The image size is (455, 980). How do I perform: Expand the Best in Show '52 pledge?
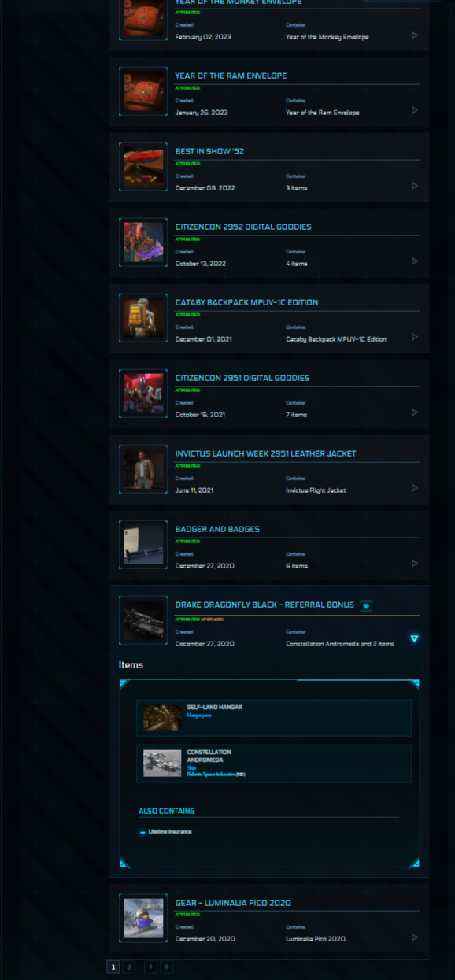tap(415, 186)
